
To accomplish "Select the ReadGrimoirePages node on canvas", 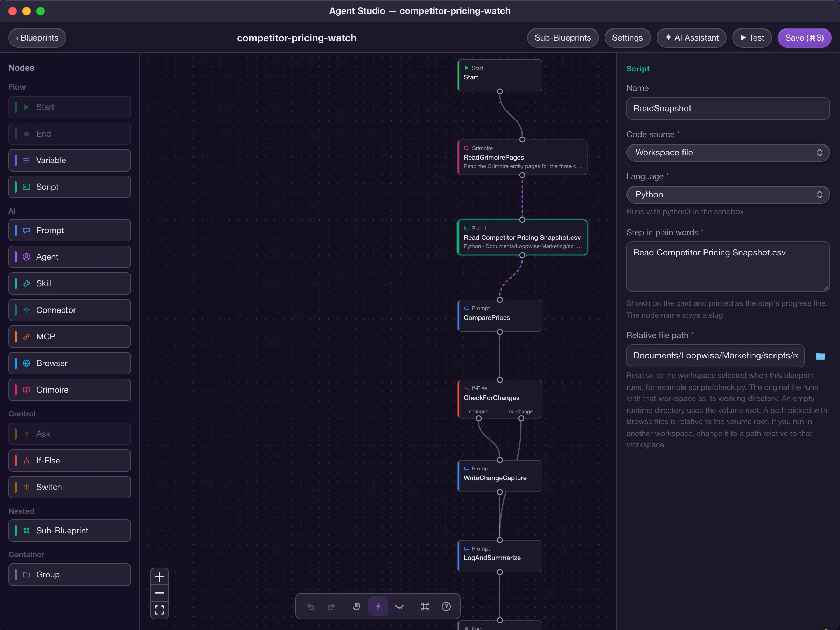I will 523,157.
